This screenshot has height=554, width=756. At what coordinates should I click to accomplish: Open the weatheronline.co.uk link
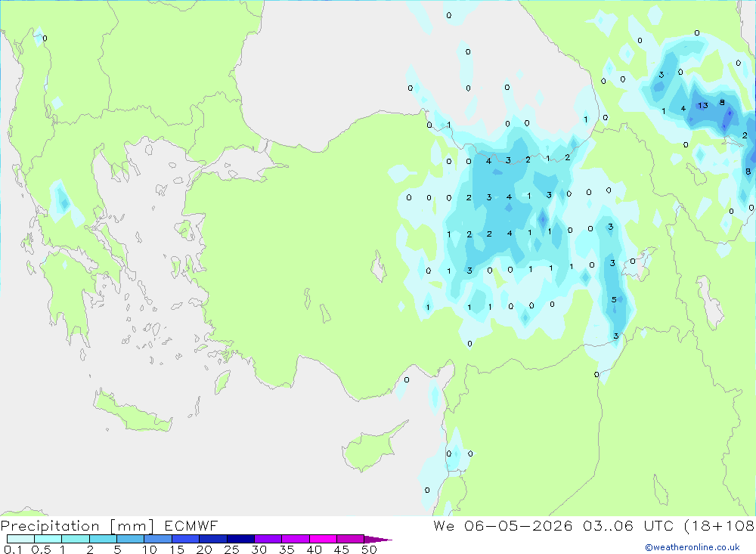click(692, 547)
